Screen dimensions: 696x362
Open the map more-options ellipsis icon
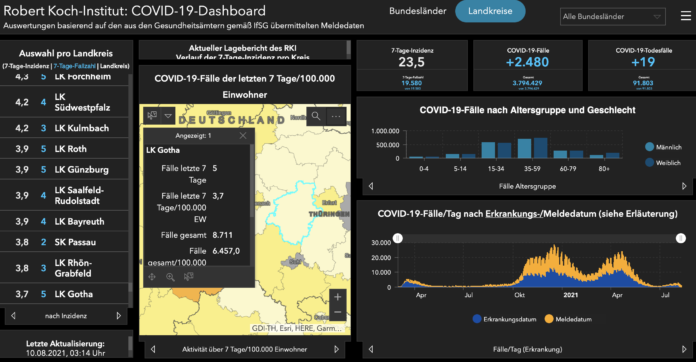coord(336,116)
